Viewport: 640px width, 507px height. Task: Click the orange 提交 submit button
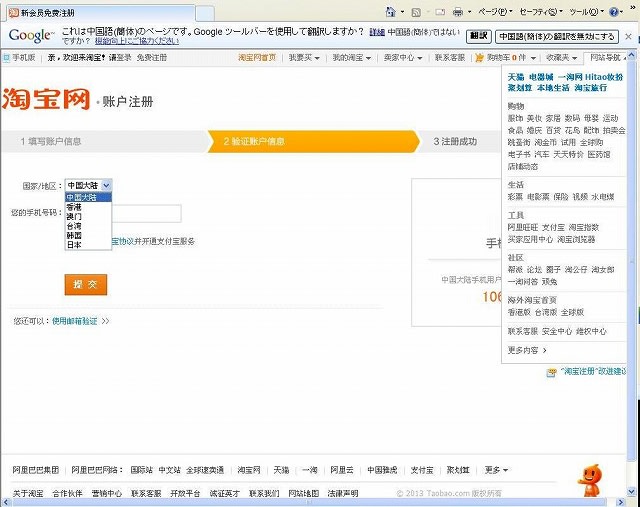point(86,285)
